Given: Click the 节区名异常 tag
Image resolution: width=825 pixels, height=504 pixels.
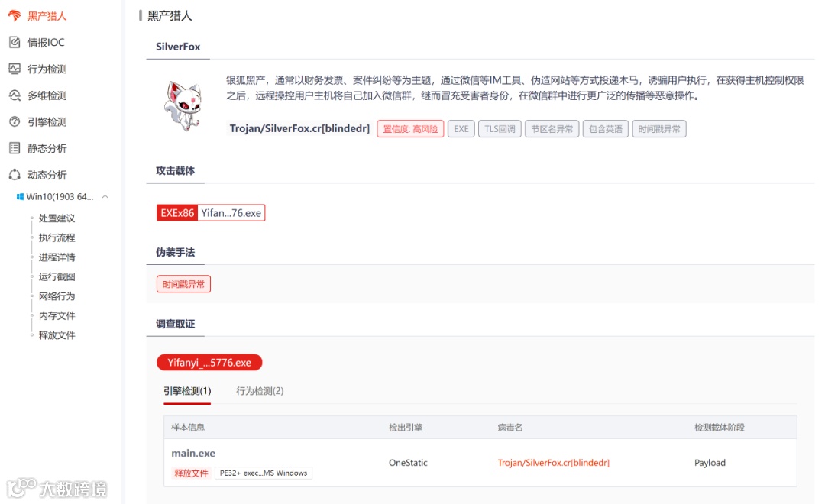Looking at the screenshot, I should point(552,129).
